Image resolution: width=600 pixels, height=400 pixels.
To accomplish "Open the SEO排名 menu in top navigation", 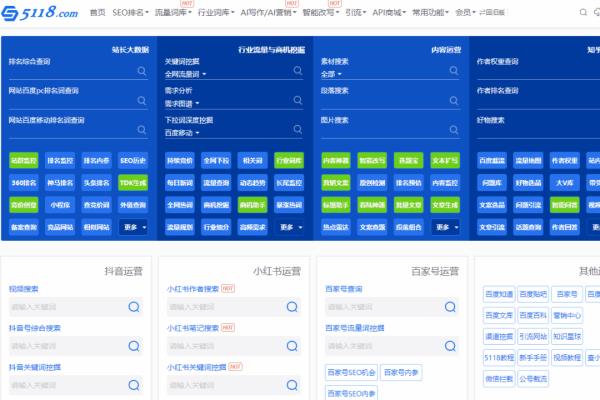I will [x=130, y=13].
